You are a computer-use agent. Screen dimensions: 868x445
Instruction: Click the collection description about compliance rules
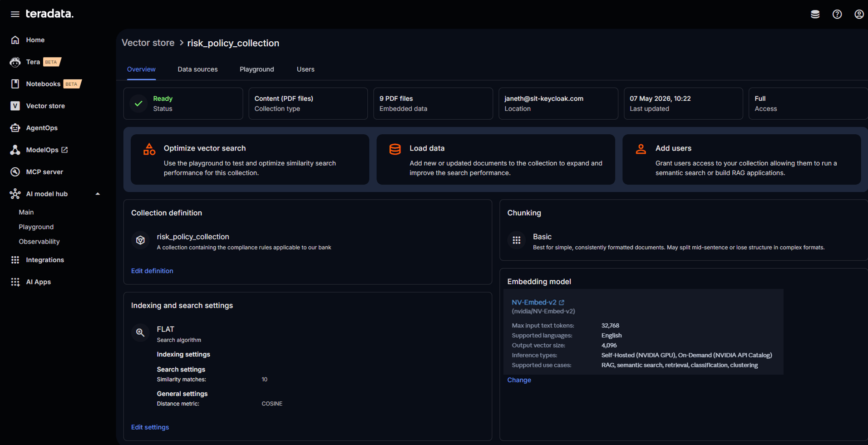[x=244, y=248]
